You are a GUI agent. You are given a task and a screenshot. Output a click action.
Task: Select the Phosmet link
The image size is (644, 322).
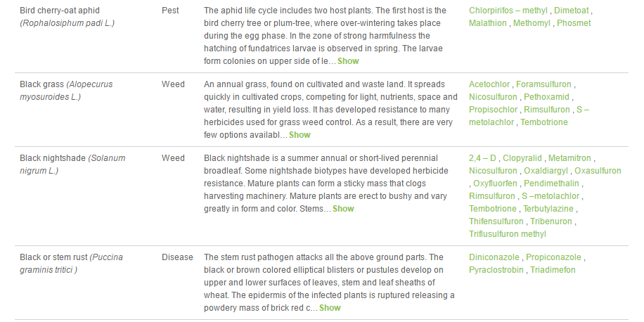click(x=573, y=23)
